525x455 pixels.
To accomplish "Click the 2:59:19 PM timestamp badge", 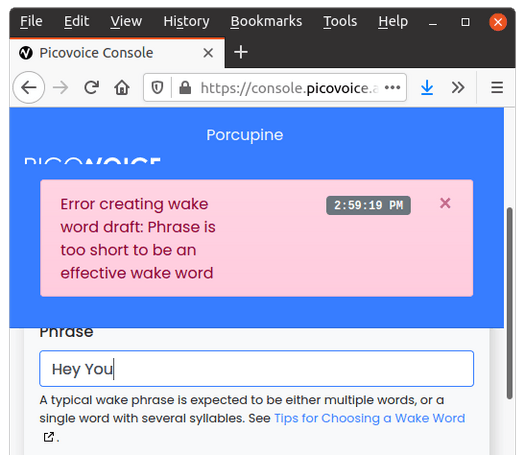I will coord(368,205).
